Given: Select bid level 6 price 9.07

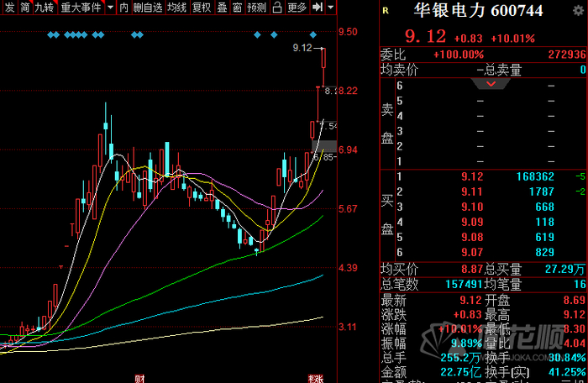Looking at the screenshot, I should [x=472, y=252].
